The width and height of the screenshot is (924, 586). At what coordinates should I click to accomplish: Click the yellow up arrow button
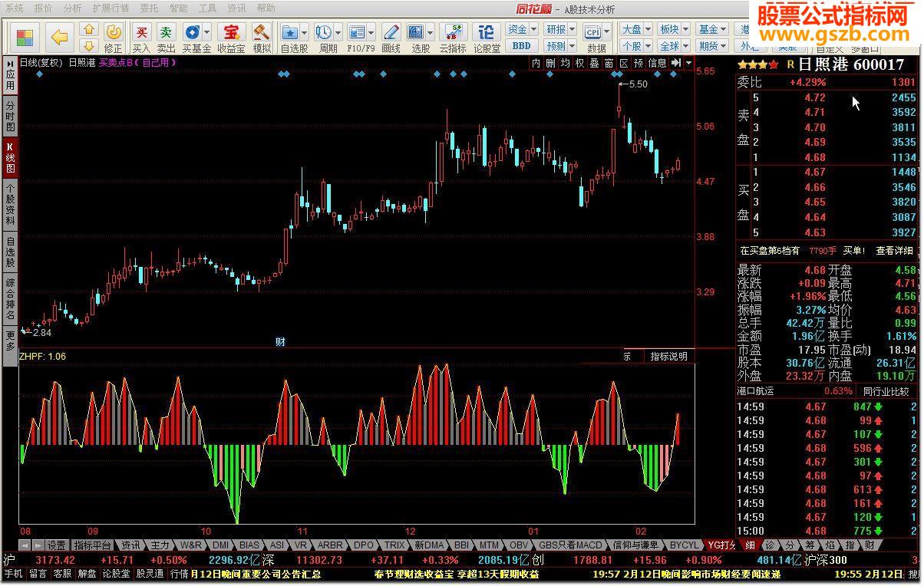pos(89,29)
